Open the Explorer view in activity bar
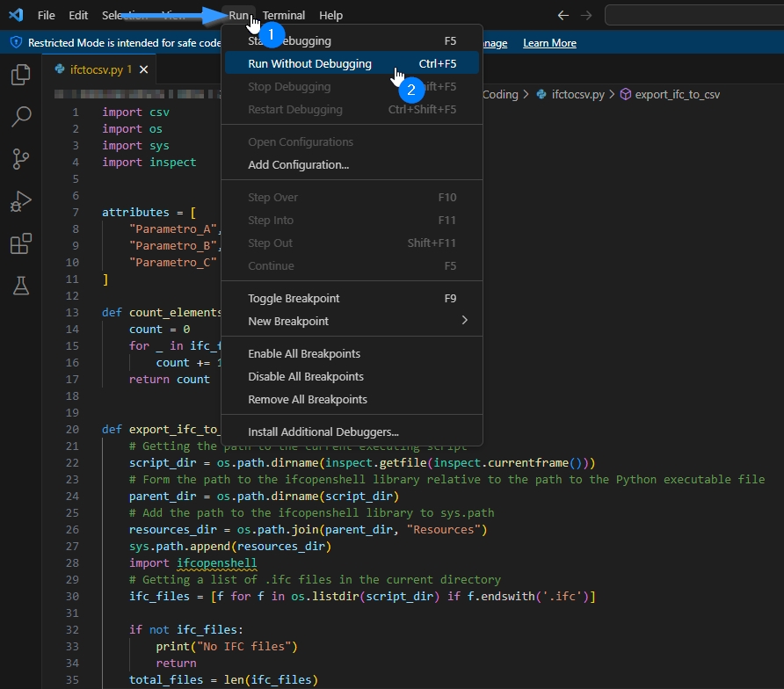The image size is (784, 689). tap(20, 75)
